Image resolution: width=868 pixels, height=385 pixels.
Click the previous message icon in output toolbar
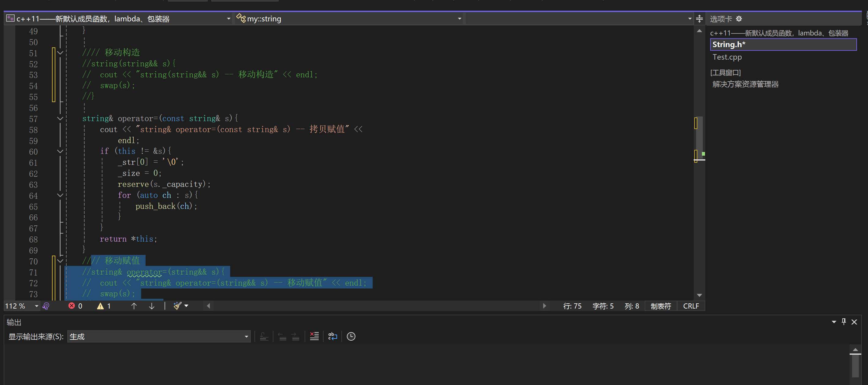[x=282, y=336]
